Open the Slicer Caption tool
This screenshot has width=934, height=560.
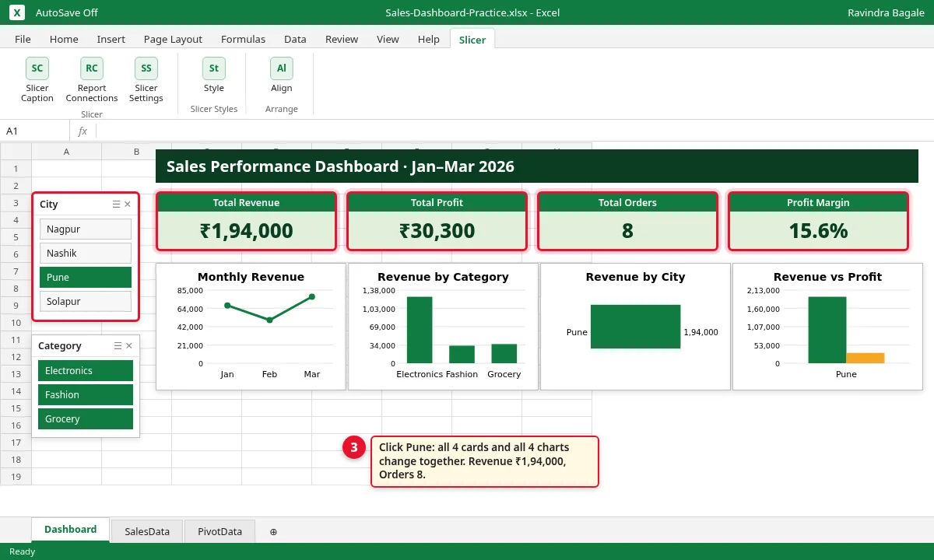(37, 80)
